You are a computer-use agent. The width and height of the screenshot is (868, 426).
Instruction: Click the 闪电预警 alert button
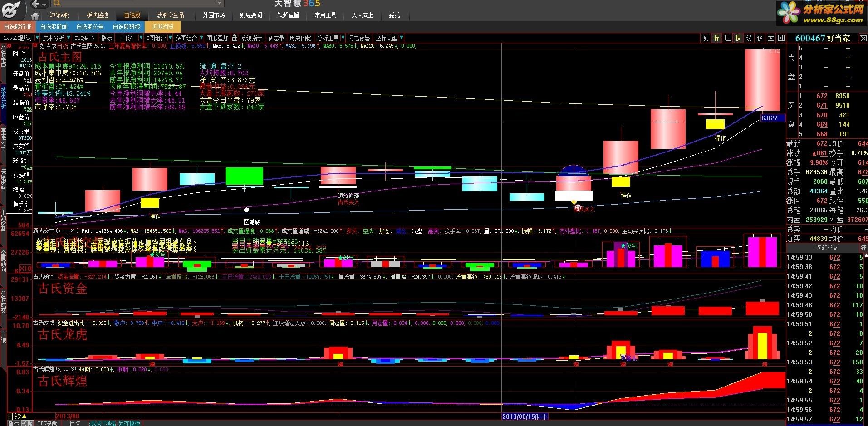click(x=359, y=38)
